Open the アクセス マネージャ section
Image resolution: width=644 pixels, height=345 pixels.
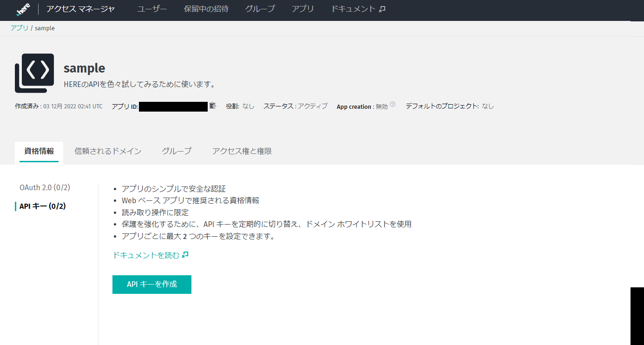pos(81,9)
